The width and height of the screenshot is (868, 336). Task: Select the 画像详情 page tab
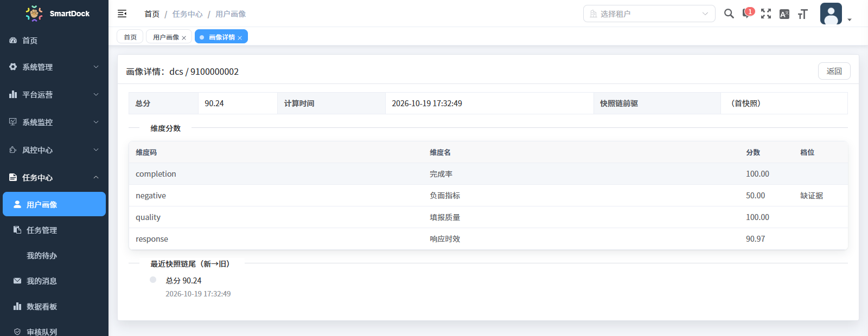tap(221, 37)
